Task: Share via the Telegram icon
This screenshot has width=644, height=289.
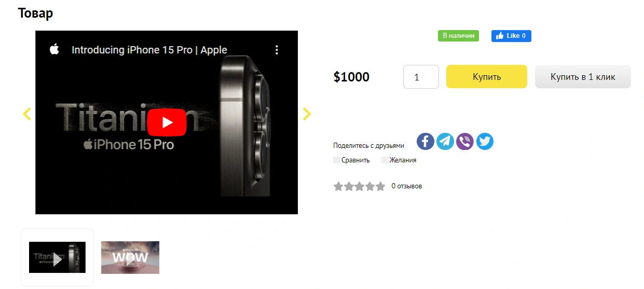Action: tap(445, 141)
